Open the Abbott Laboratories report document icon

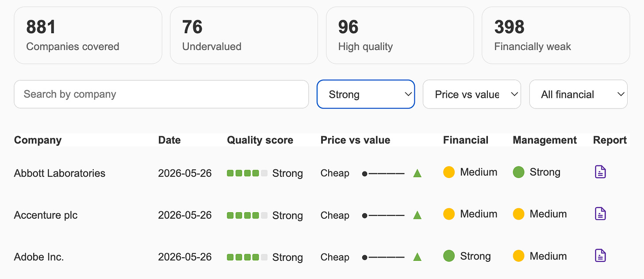click(600, 172)
